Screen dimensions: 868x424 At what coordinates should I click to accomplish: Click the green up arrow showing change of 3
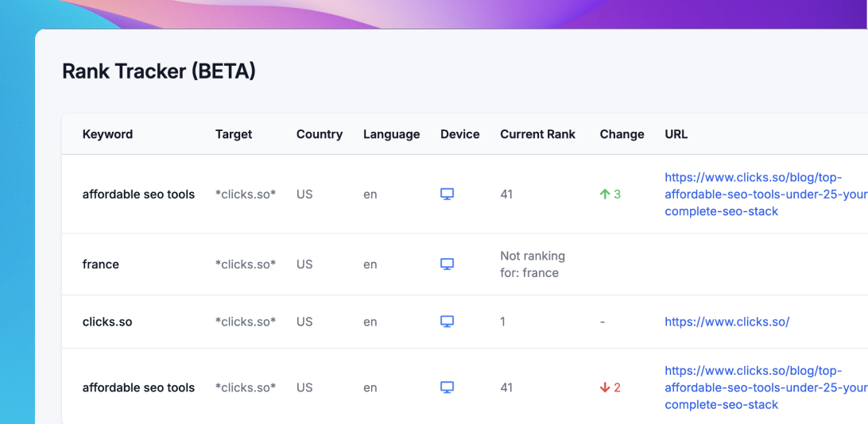pos(605,194)
